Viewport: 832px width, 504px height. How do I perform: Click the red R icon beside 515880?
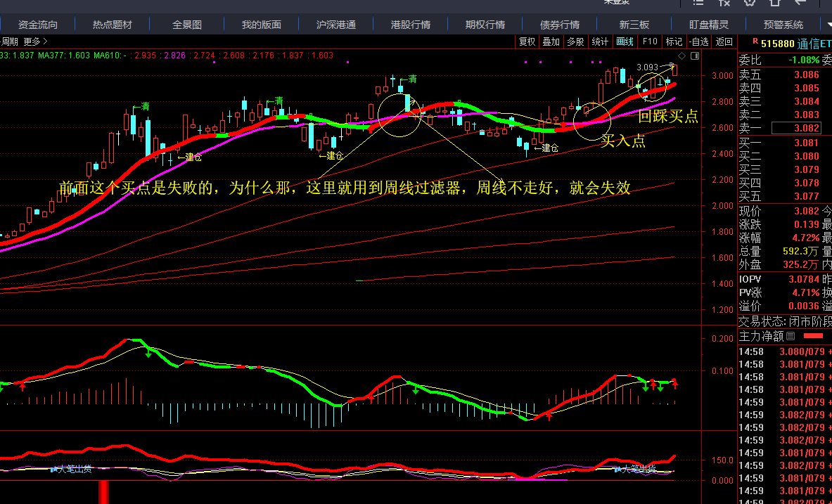[x=755, y=42]
